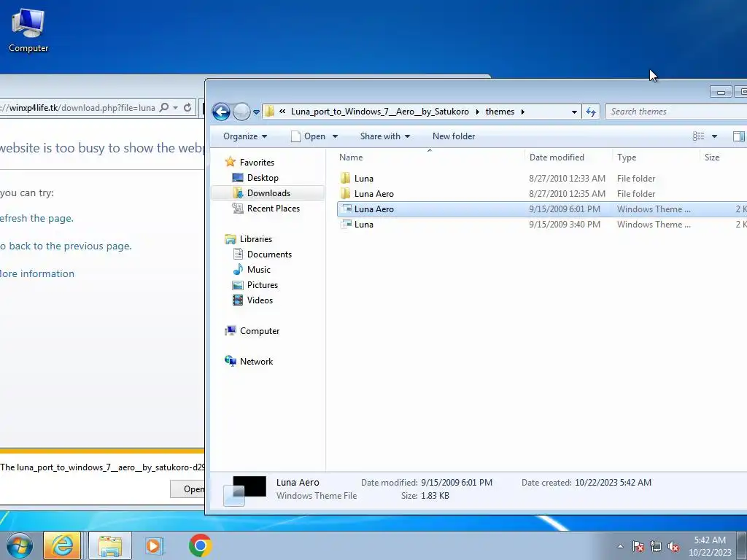Image resolution: width=747 pixels, height=560 pixels.
Task: Click 'Go back to the previous page' link
Action: [x=66, y=246]
